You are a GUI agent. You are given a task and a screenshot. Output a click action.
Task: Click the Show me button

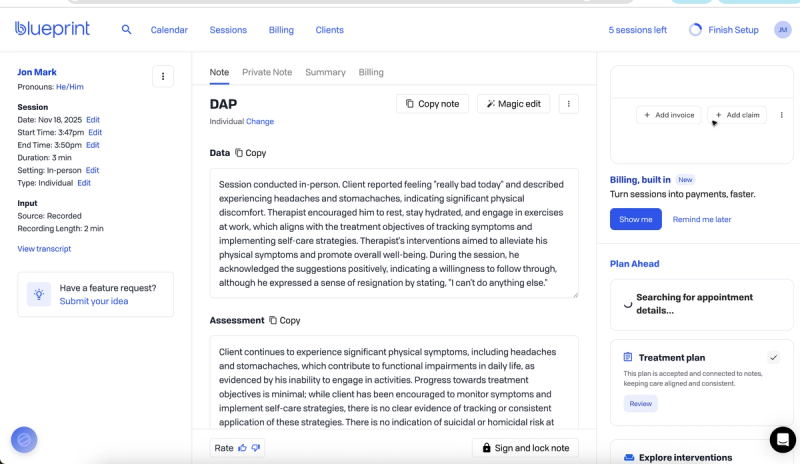[636, 219]
